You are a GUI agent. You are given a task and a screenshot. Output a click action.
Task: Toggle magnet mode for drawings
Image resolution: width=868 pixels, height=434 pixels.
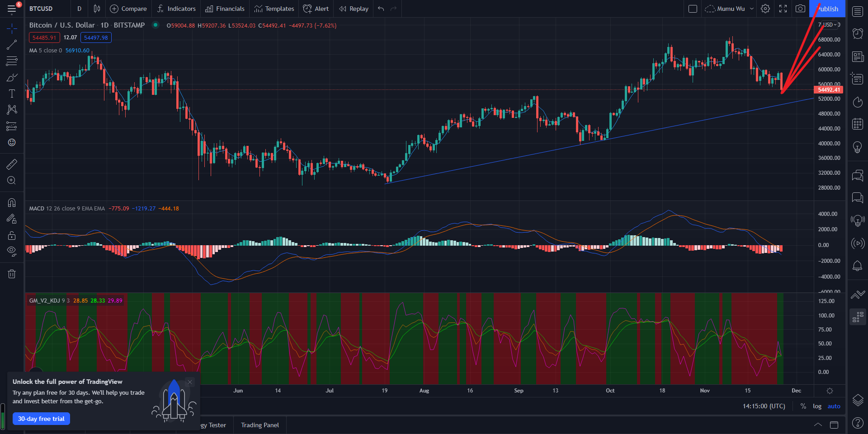tap(12, 203)
